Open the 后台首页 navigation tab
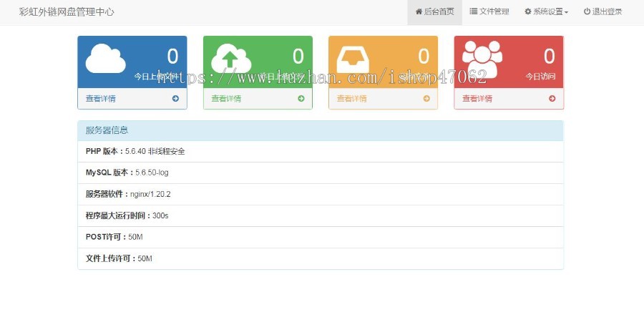 [434, 12]
